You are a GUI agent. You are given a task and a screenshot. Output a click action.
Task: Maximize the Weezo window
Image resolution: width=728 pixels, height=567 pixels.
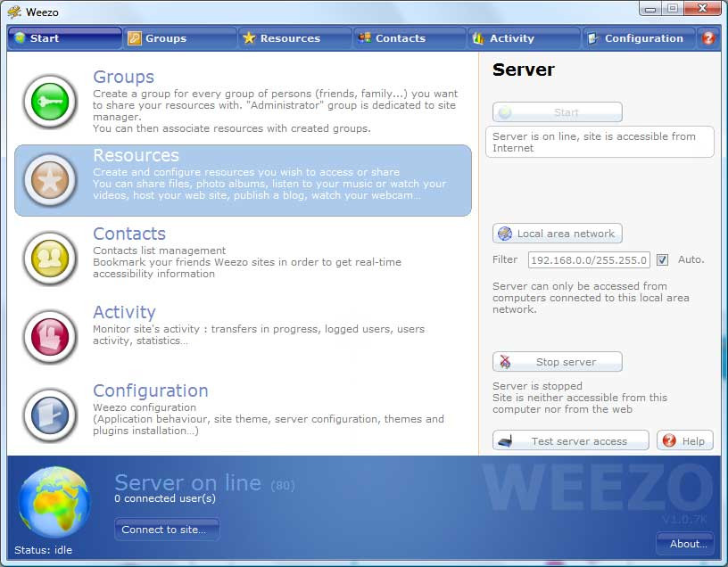(673, 9)
